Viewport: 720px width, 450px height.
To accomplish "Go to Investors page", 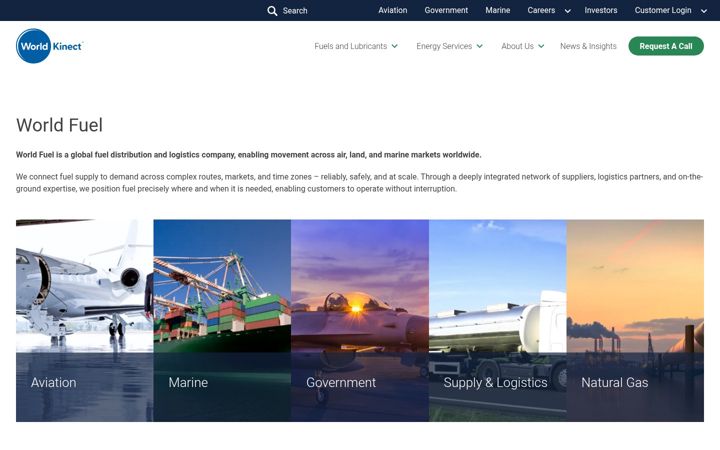I will click(601, 10).
